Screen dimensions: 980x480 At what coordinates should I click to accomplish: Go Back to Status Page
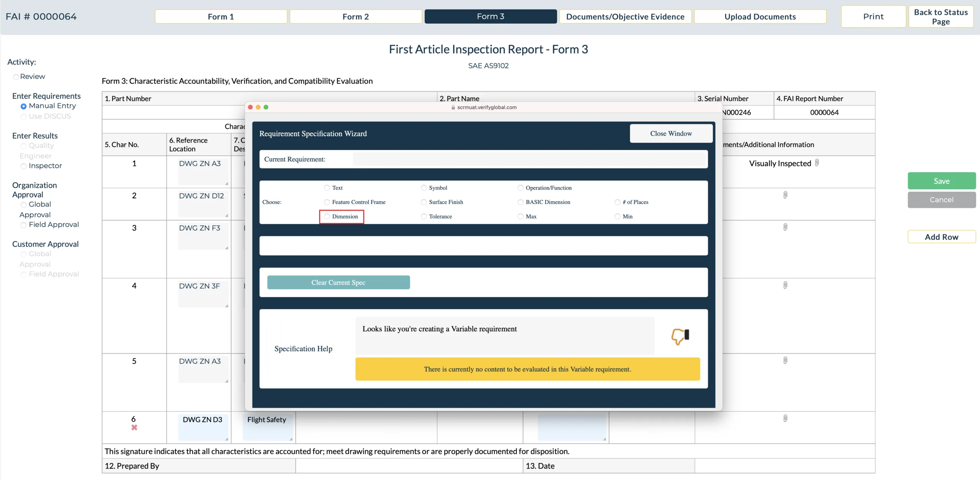point(941,16)
